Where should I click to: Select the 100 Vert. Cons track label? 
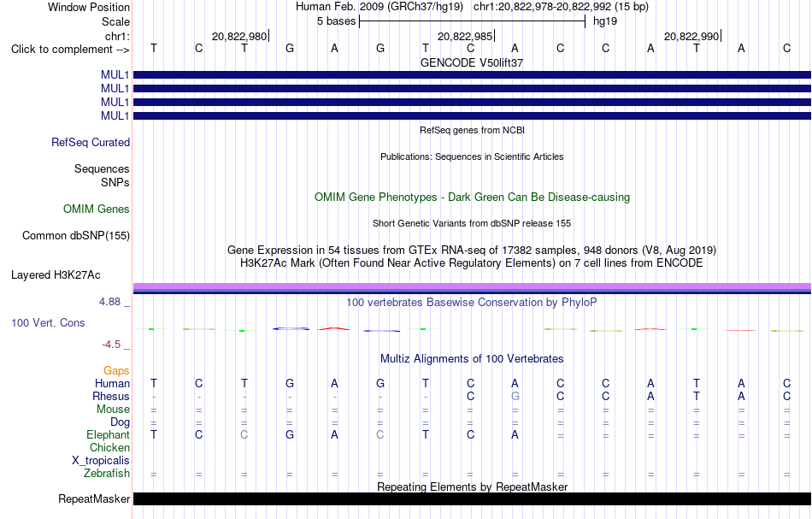point(48,322)
